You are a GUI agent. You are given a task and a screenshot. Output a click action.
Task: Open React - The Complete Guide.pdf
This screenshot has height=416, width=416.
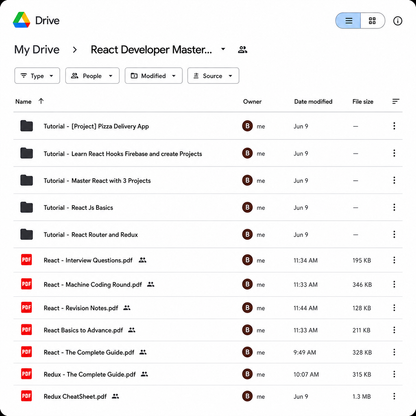[x=89, y=352]
